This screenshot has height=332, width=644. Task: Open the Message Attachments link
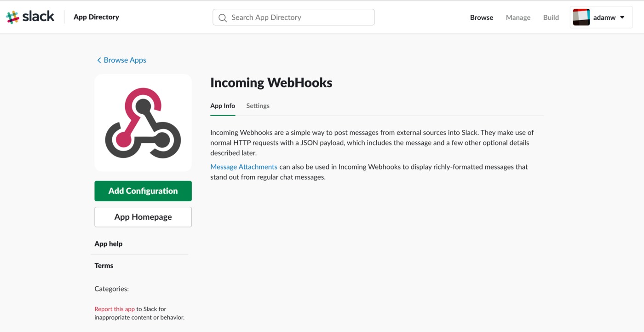coord(244,167)
